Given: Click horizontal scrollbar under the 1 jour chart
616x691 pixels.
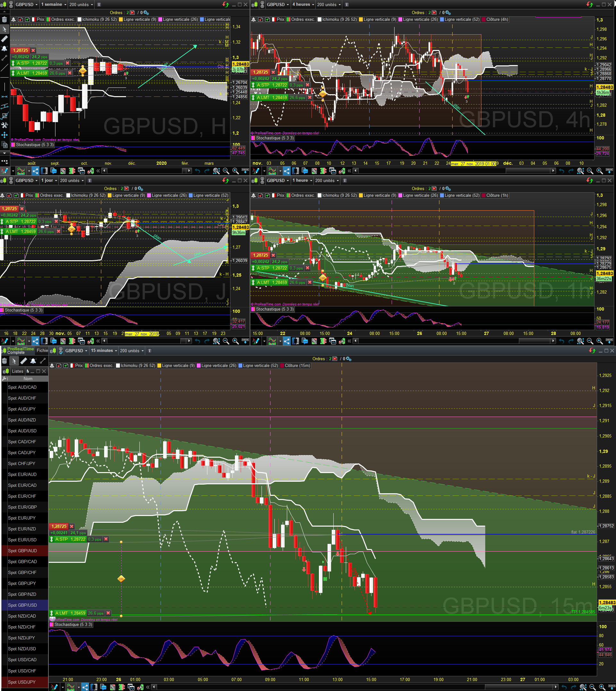Looking at the screenshot, I should tap(147, 341).
